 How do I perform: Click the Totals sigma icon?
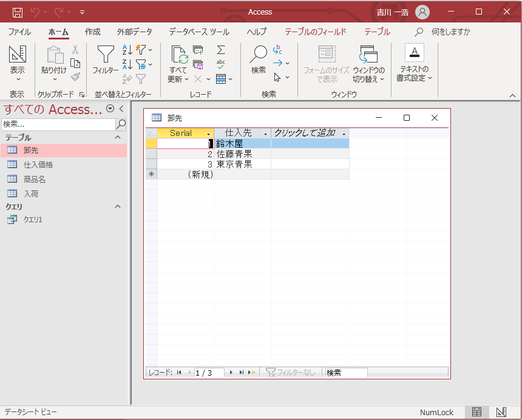(x=221, y=50)
